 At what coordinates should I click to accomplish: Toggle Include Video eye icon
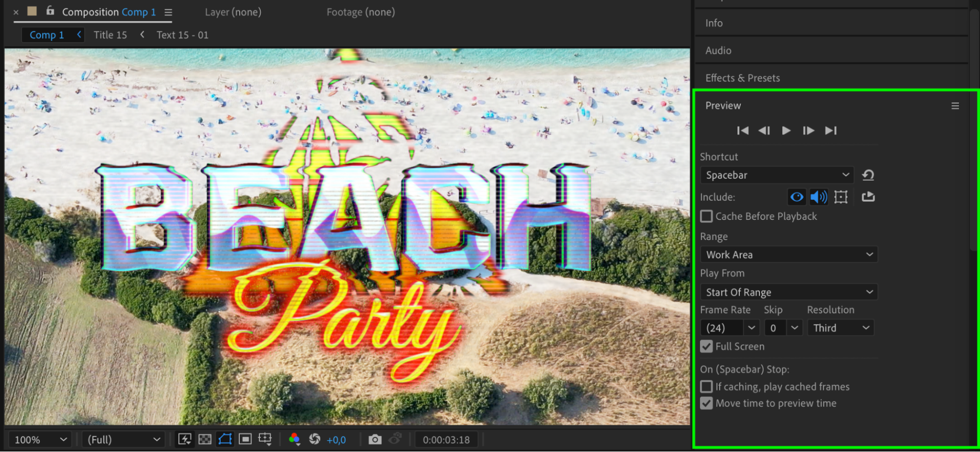pos(797,197)
